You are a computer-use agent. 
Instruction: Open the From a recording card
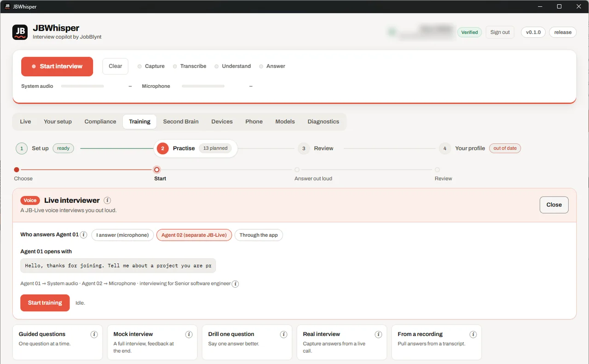pyautogui.click(x=437, y=342)
